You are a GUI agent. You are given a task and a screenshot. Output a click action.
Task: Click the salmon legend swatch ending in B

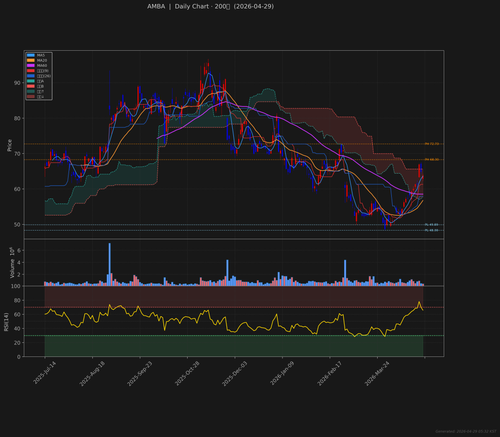click(31, 86)
